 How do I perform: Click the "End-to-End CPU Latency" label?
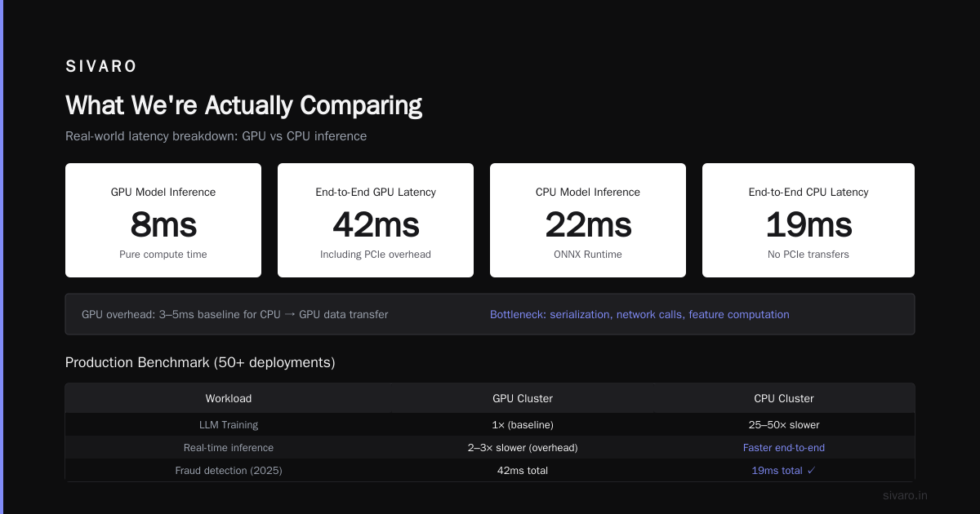click(x=808, y=193)
